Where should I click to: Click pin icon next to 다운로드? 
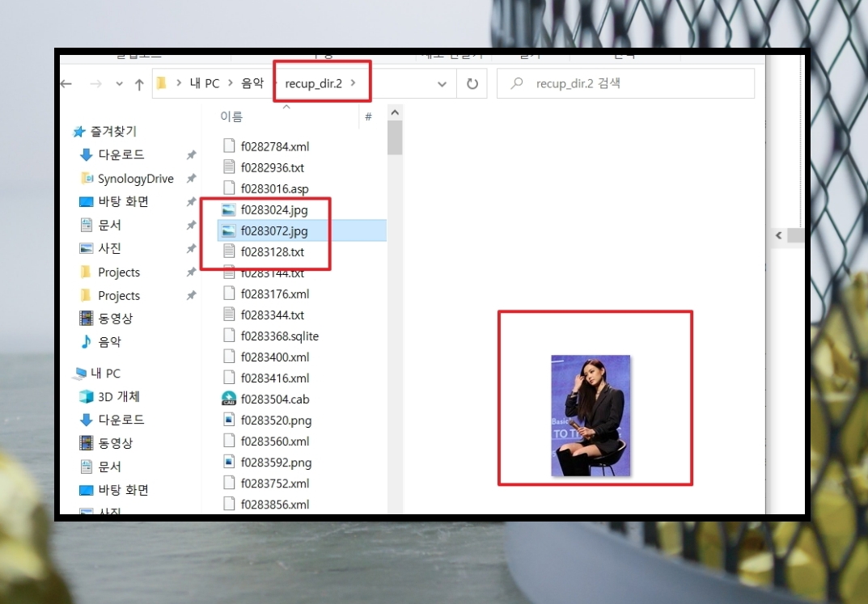191,155
